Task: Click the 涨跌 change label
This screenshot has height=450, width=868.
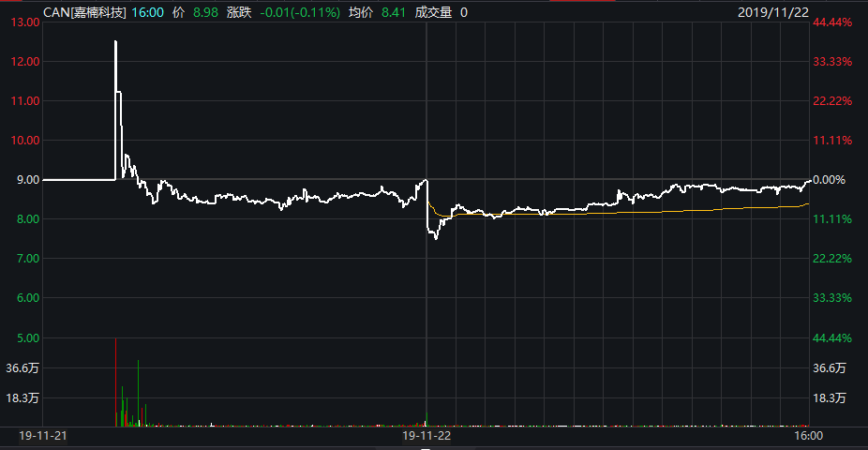Action: coord(239,12)
